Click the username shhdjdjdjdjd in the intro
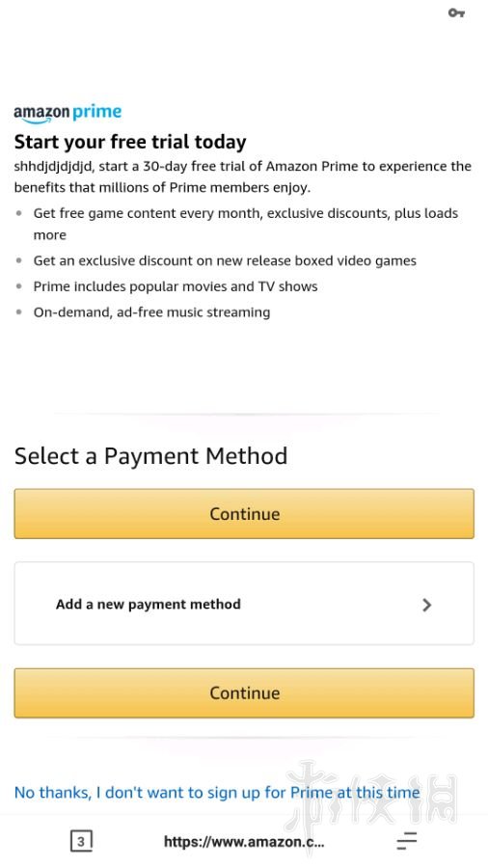 tap(54, 167)
